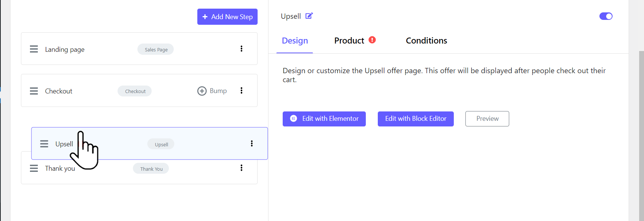Click Edit with Block Editor button

(x=416, y=119)
